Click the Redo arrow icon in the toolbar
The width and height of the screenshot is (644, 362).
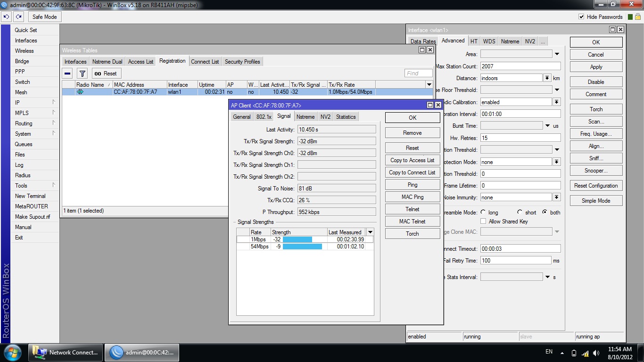[18, 16]
